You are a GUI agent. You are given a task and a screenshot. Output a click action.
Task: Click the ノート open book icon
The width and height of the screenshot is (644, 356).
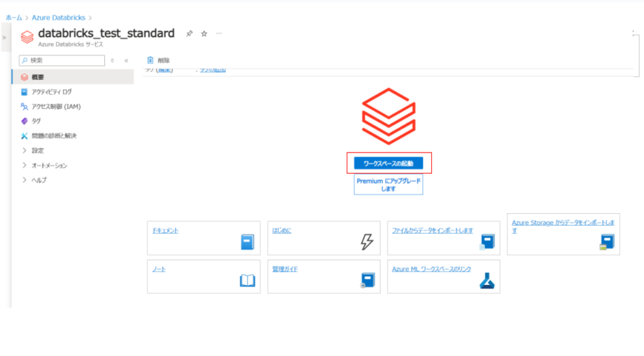click(x=248, y=281)
